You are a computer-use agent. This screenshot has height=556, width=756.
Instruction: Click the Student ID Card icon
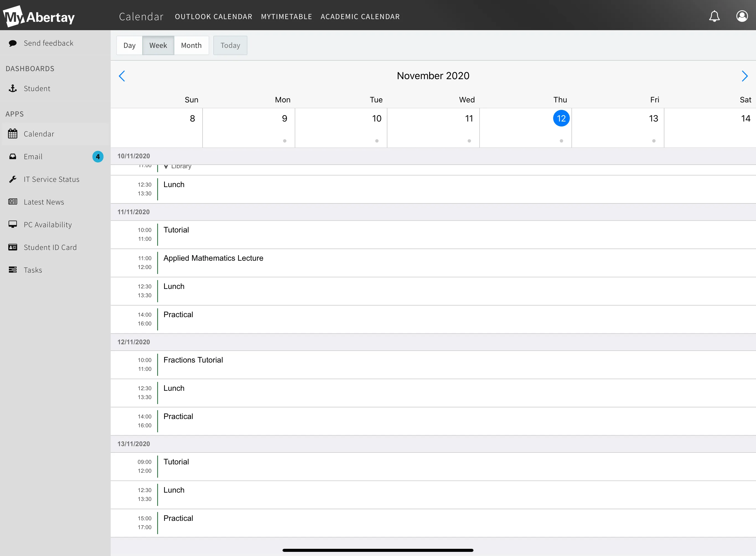pos(13,247)
